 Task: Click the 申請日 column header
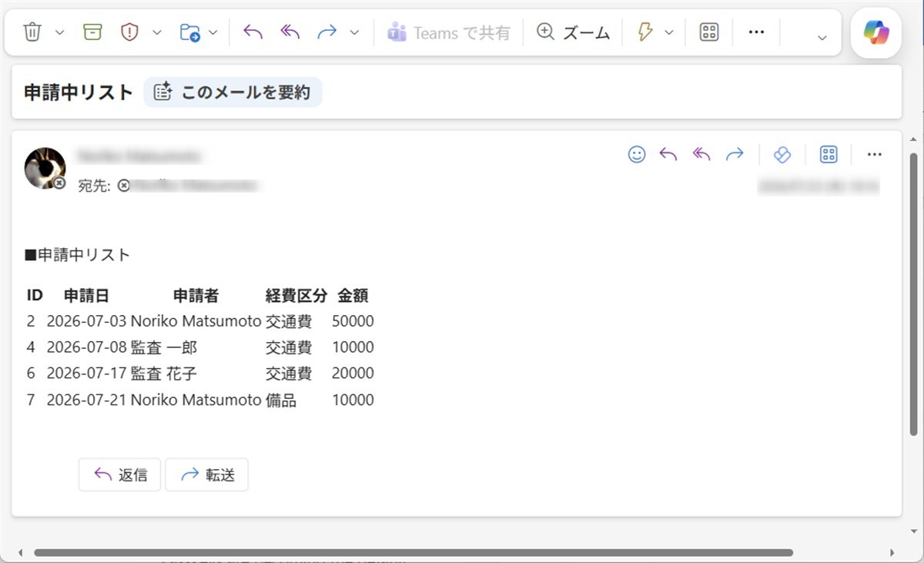click(86, 295)
